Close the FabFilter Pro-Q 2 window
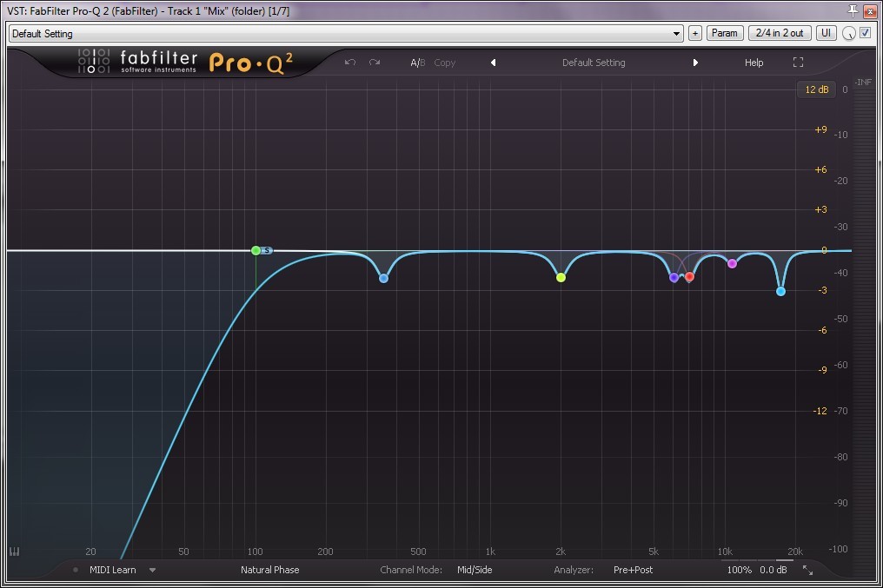Viewport: 883px width, 588px height. [x=870, y=10]
